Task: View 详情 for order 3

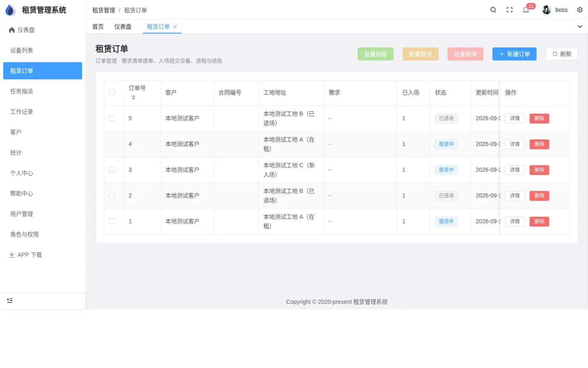Action: click(x=515, y=170)
